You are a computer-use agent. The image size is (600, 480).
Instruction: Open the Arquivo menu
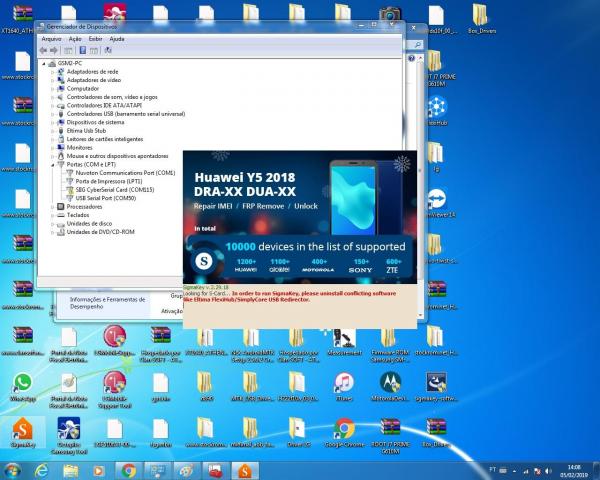pyautogui.click(x=51, y=39)
